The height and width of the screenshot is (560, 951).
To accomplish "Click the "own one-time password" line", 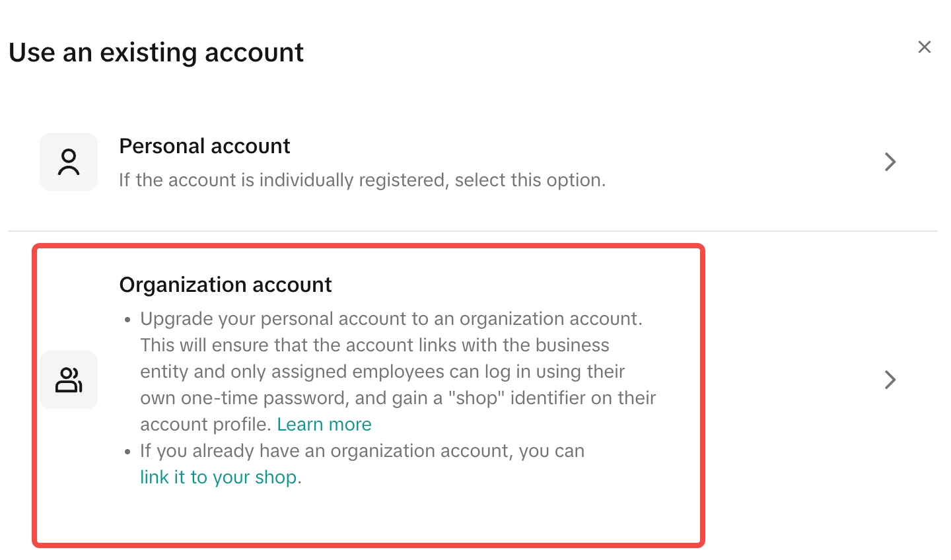I will [x=398, y=398].
